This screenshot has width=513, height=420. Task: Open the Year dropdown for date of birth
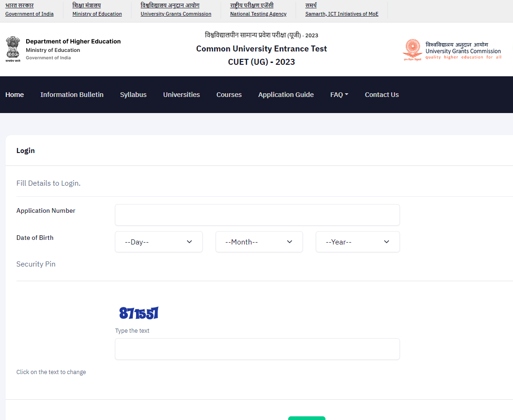point(357,242)
